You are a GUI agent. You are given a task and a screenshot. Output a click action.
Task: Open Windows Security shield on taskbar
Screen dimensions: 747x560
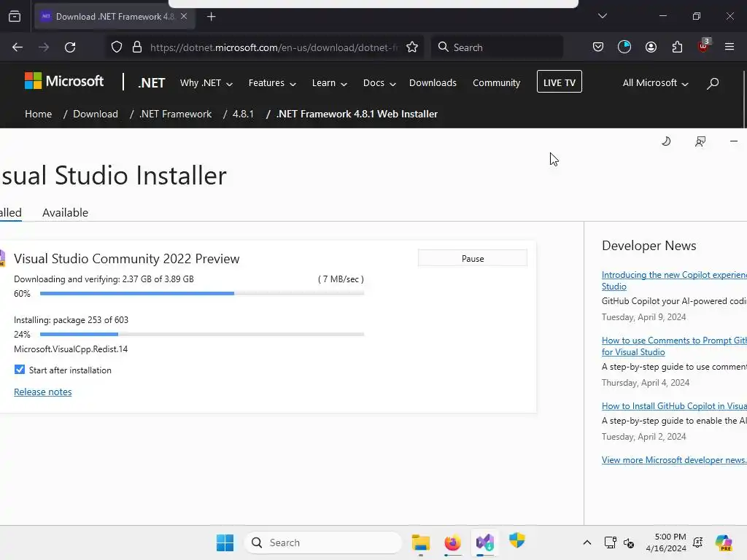tap(517, 540)
